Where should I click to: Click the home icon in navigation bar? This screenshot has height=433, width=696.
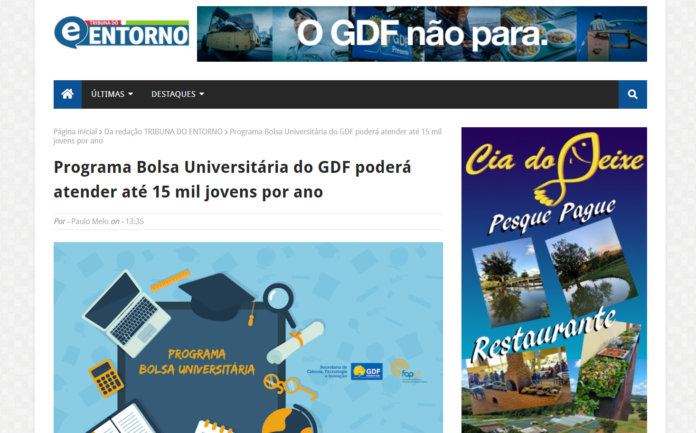[67, 94]
